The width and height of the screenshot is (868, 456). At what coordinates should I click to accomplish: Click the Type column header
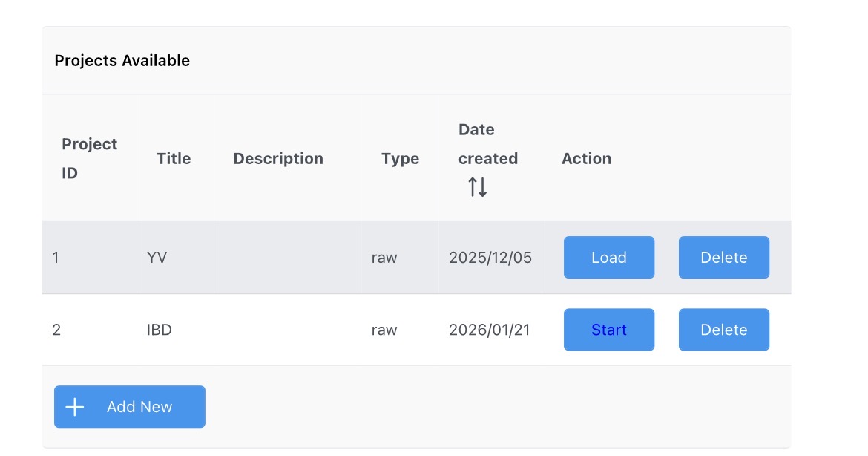(400, 158)
